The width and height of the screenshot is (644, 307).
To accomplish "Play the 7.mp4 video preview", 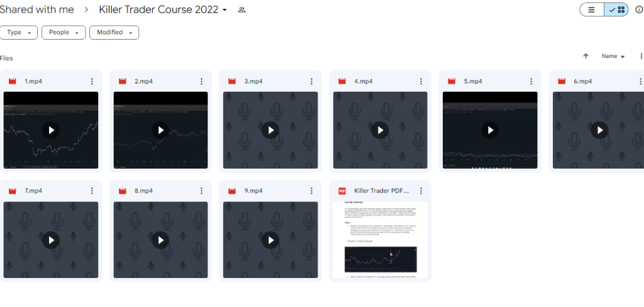I will click(x=51, y=240).
